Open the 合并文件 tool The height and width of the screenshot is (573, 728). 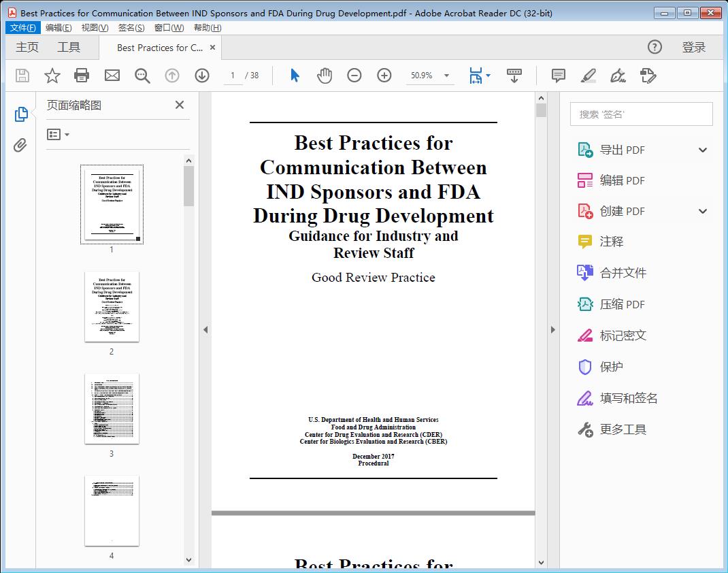click(621, 273)
